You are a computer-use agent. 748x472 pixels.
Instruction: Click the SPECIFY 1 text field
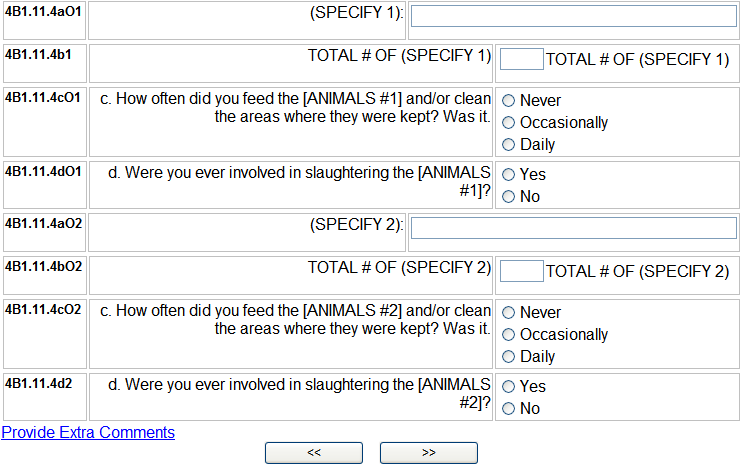[573, 16]
